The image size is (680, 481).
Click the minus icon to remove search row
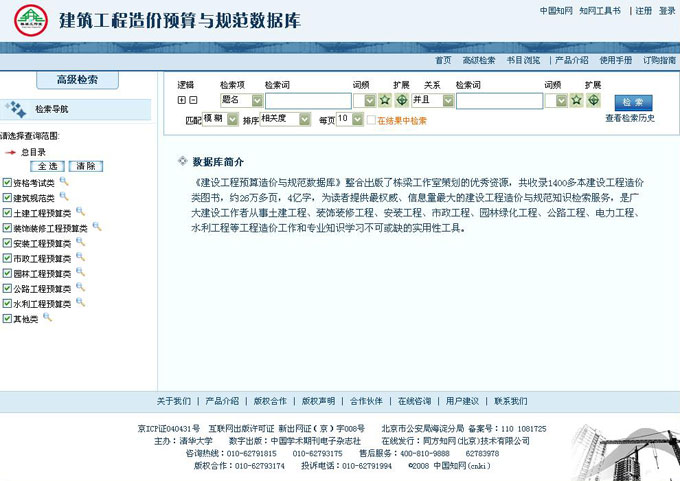(x=193, y=100)
